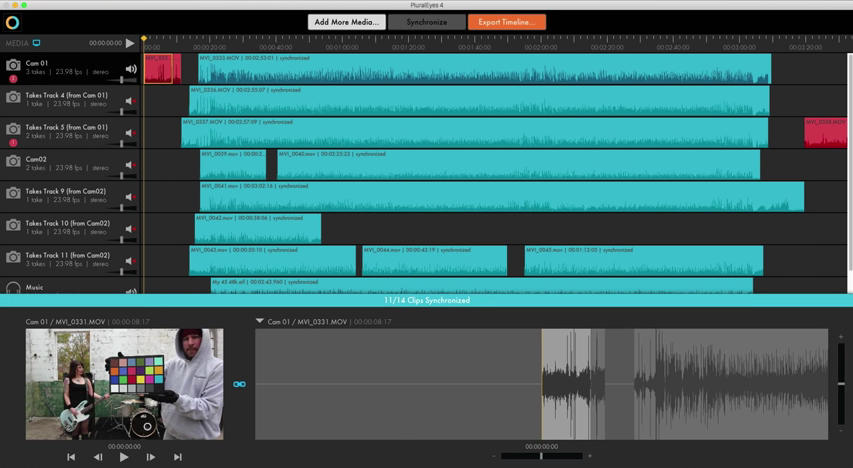This screenshot has width=853, height=468.
Task: Click the Cam02 track volume slider
Action: click(121, 176)
